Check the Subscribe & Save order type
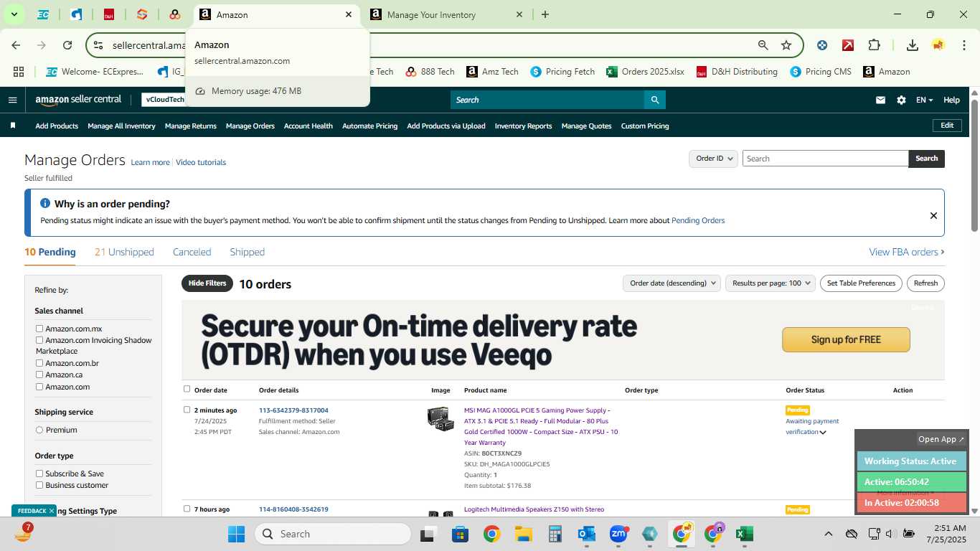980x551 pixels. (39, 474)
